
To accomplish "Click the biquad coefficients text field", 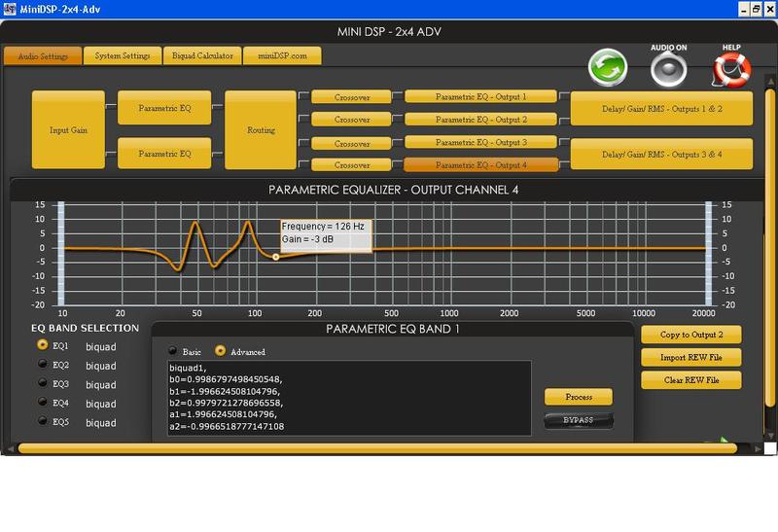I will 349,397.
